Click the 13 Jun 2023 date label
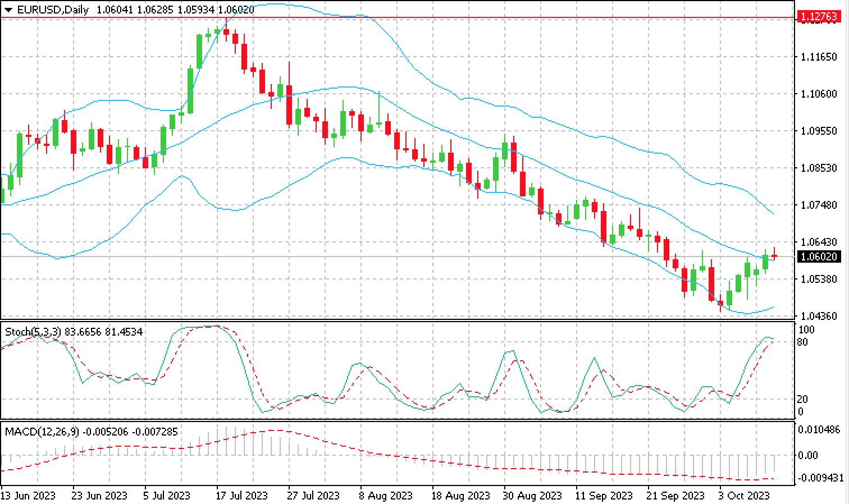 [x=28, y=496]
